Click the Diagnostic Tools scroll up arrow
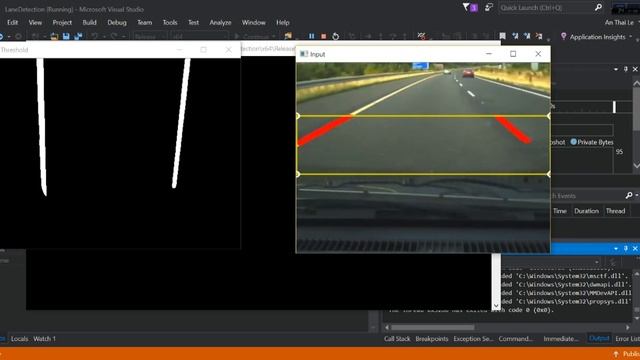 (636, 83)
